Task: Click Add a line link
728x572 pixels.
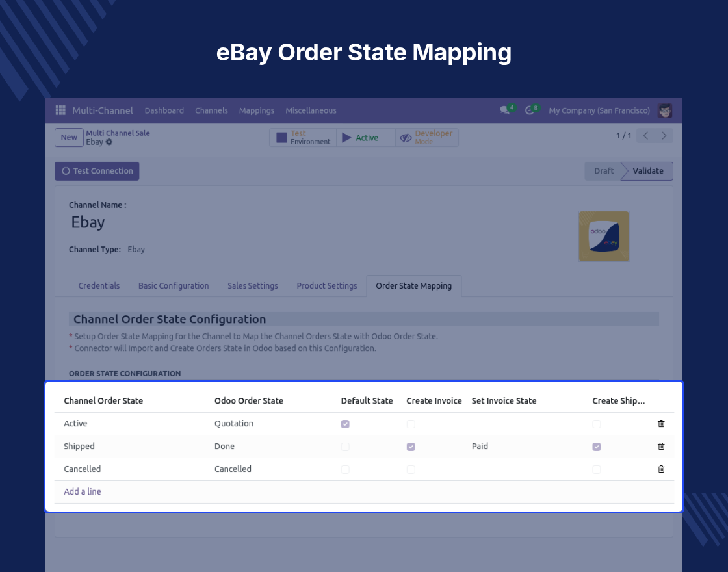Action: pos(82,491)
